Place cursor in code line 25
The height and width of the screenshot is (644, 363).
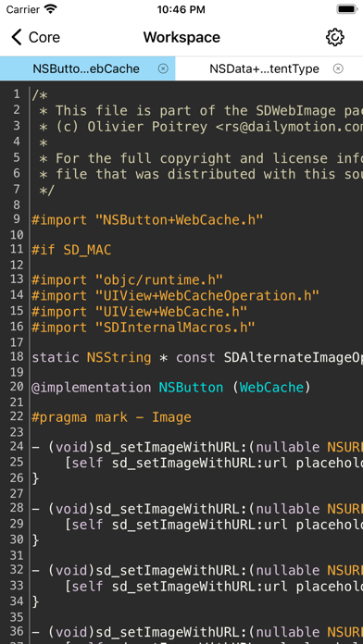pos(213,463)
